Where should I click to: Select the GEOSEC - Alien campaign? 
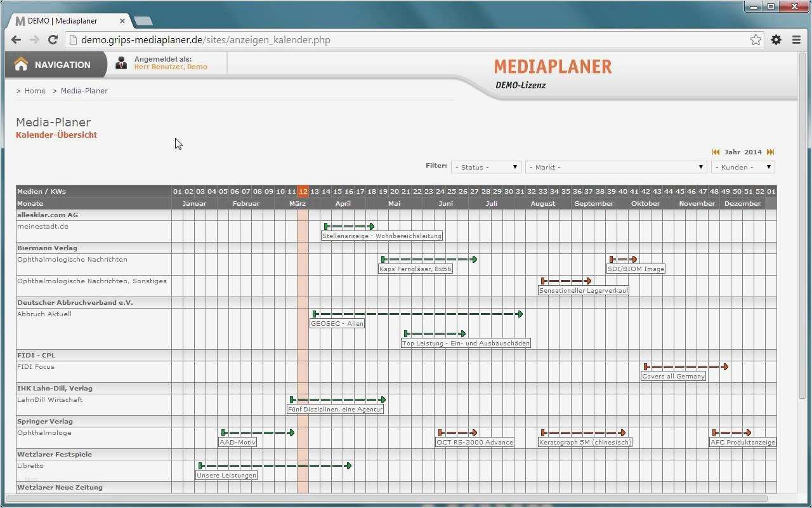[337, 323]
